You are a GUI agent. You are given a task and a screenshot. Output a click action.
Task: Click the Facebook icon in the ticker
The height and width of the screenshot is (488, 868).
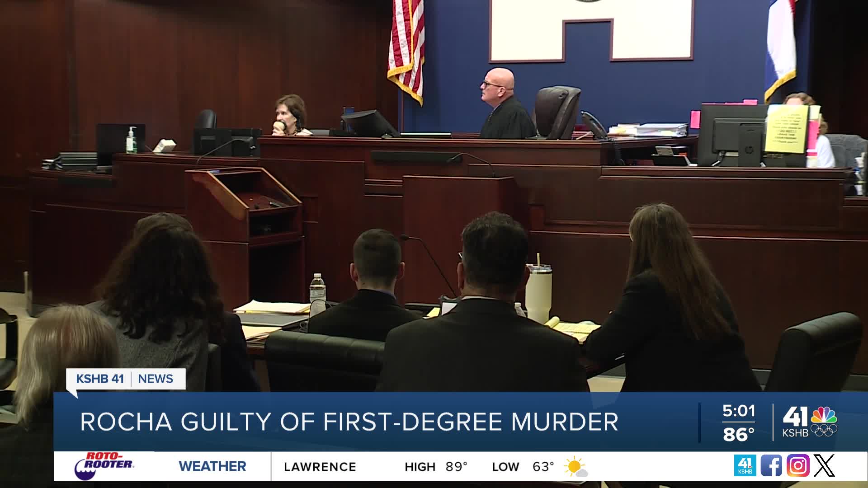click(x=771, y=465)
